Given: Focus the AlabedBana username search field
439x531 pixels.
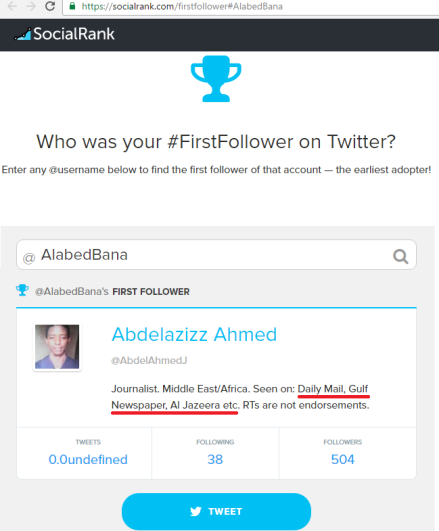Looking at the screenshot, I should tap(216, 255).
